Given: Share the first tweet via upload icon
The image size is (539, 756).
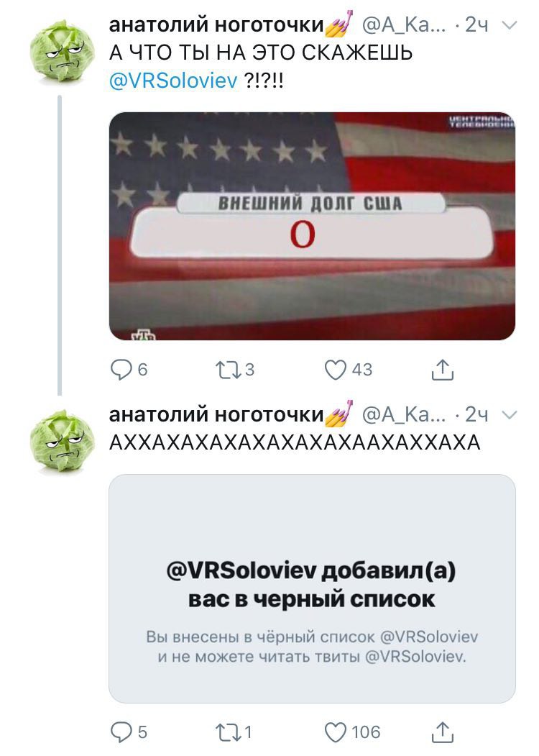Looking at the screenshot, I should (x=442, y=370).
